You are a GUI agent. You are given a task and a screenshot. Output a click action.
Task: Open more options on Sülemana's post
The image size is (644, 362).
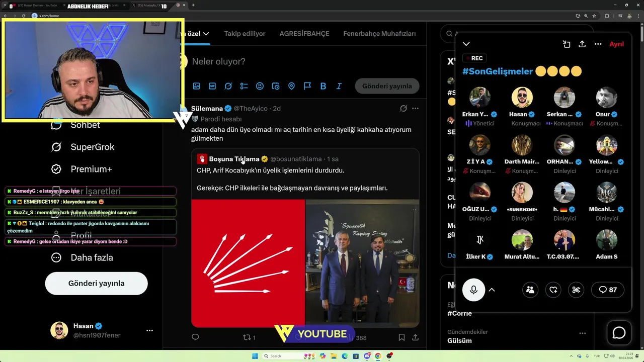(415, 108)
